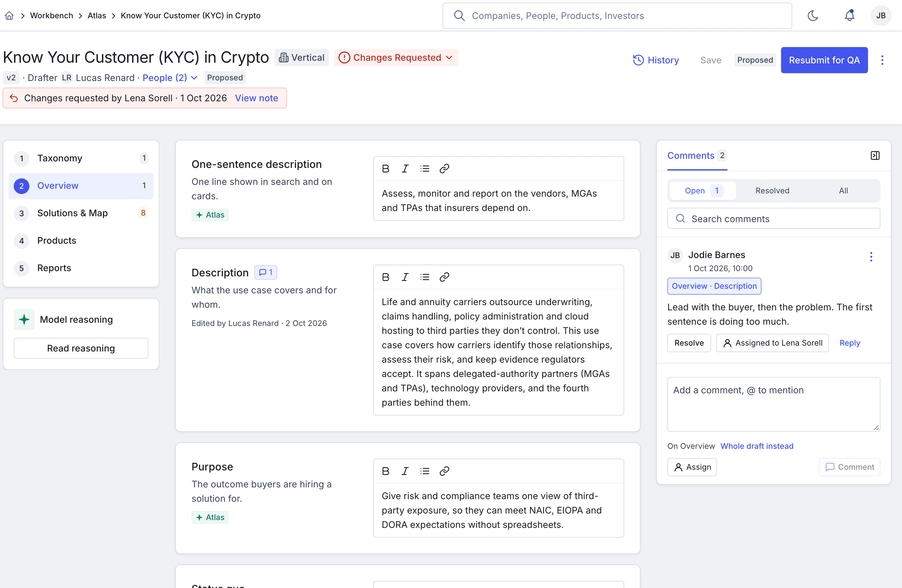The height and width of the screenshot is (588, 902).
Task: Add bullet list in the Description editor
Action: 425,277
